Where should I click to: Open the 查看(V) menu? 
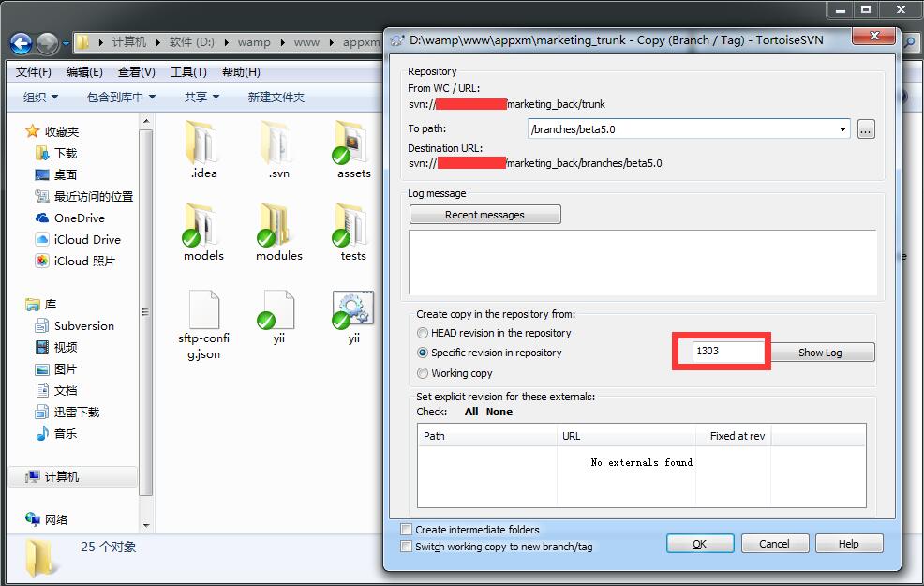(137, 72)
